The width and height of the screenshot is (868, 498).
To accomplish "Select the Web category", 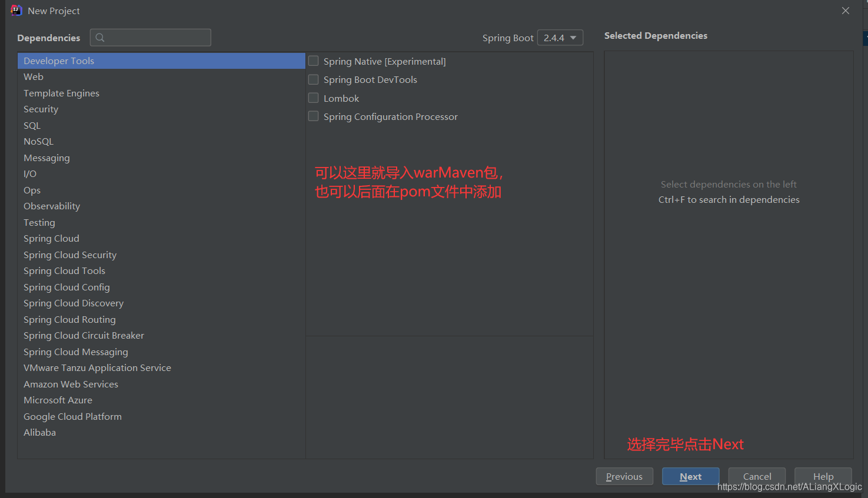I will click(161, 77).
